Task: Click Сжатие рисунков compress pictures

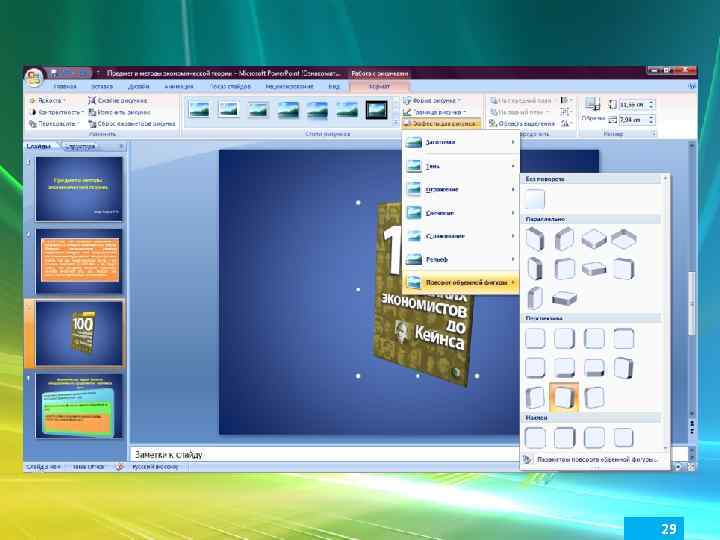Action: coord(118,101)
